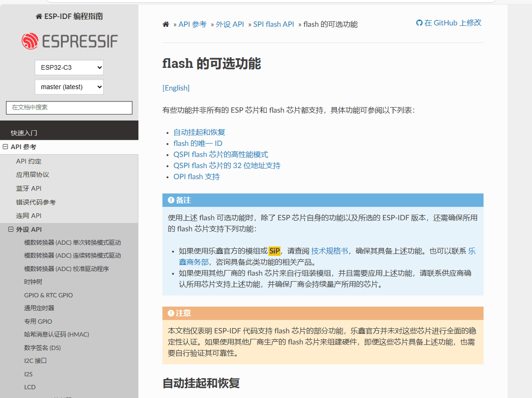Open the flash 的唯一 ID link

[x=198, y=143]
